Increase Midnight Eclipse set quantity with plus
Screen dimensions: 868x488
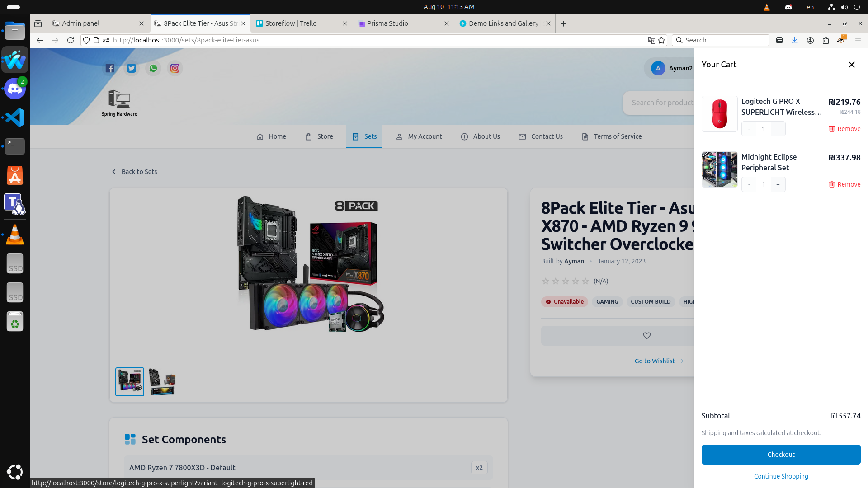778,184
